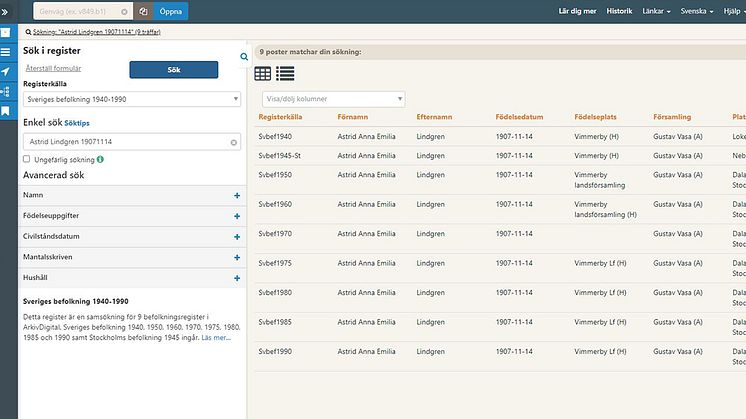
Task: Open the list menu icon in the sidebar
Action: coord(5,52)
